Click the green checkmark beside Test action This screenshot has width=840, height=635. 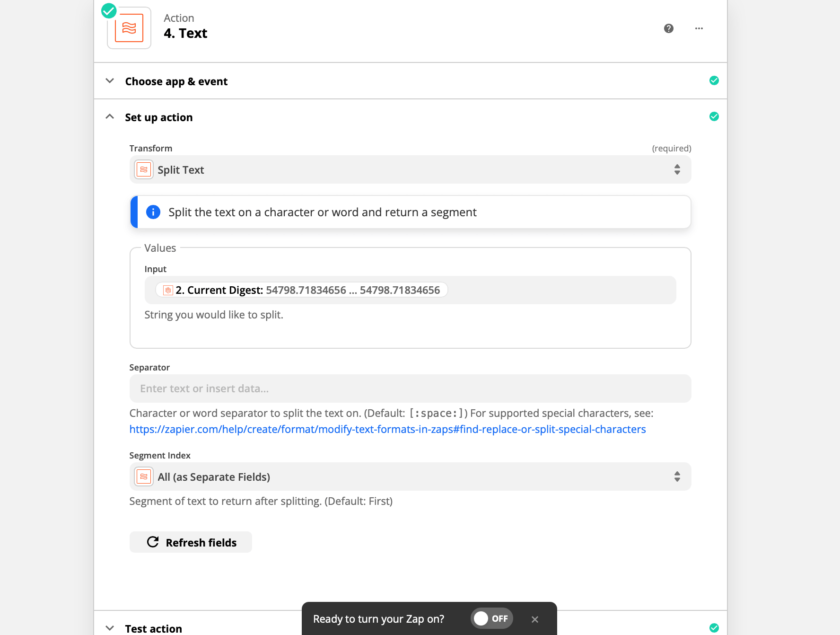pos(714,628)
